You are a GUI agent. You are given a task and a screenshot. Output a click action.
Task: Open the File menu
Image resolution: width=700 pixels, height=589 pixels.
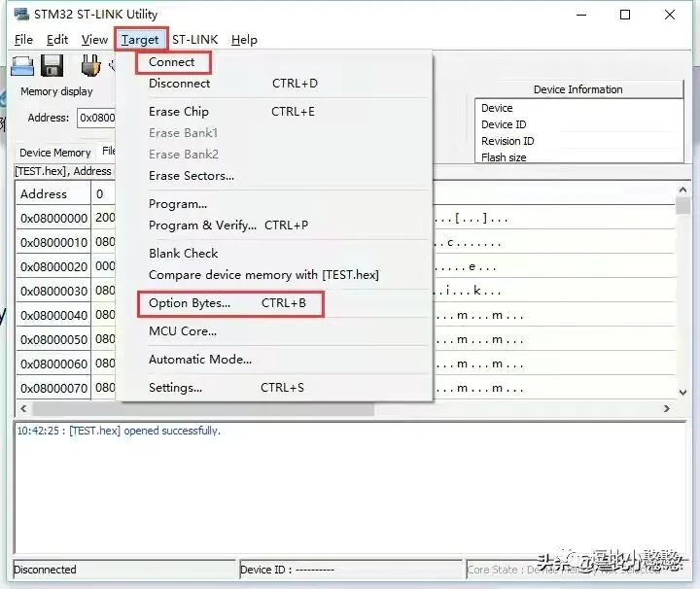click(x=23, y=40)
